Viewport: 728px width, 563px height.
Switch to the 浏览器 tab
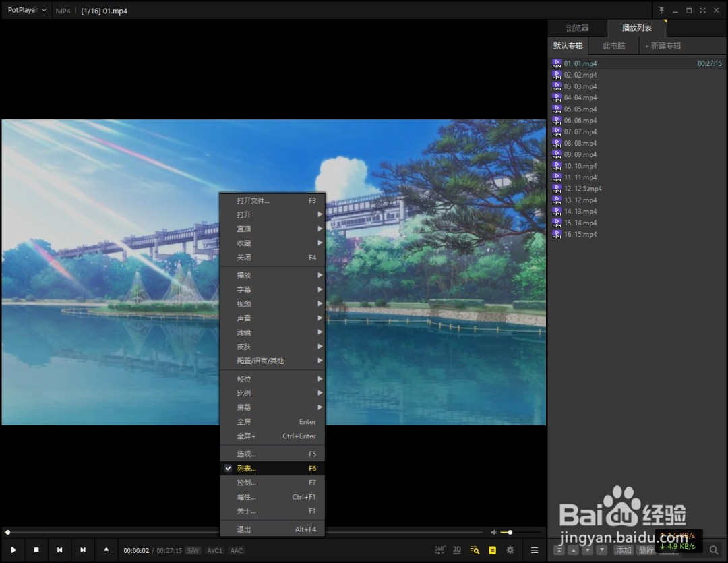577,28
